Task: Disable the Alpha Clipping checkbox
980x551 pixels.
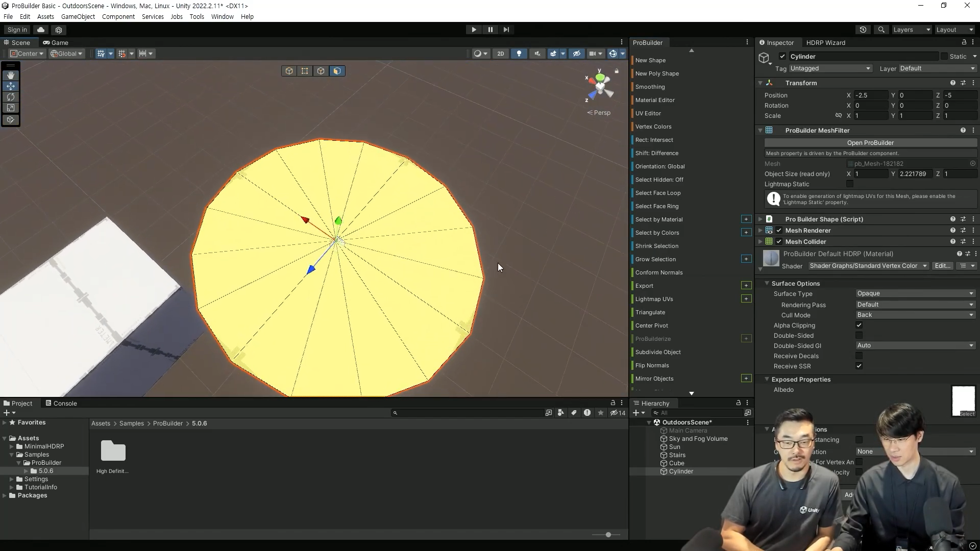Action: [x=859, y=325]
